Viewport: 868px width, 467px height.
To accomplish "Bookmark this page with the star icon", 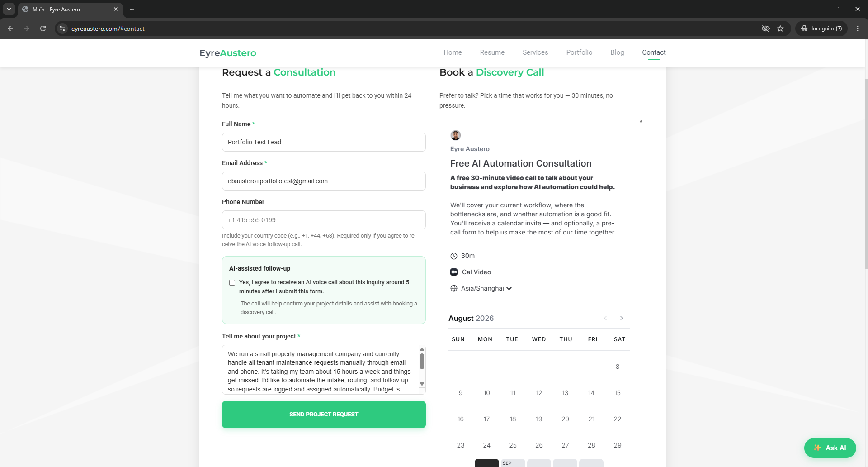I will click(780, 29).
